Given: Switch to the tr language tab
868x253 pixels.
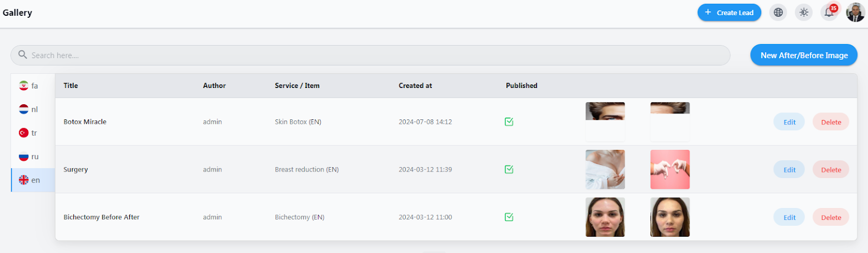Looking at the screenshot, I should (33, 133).
